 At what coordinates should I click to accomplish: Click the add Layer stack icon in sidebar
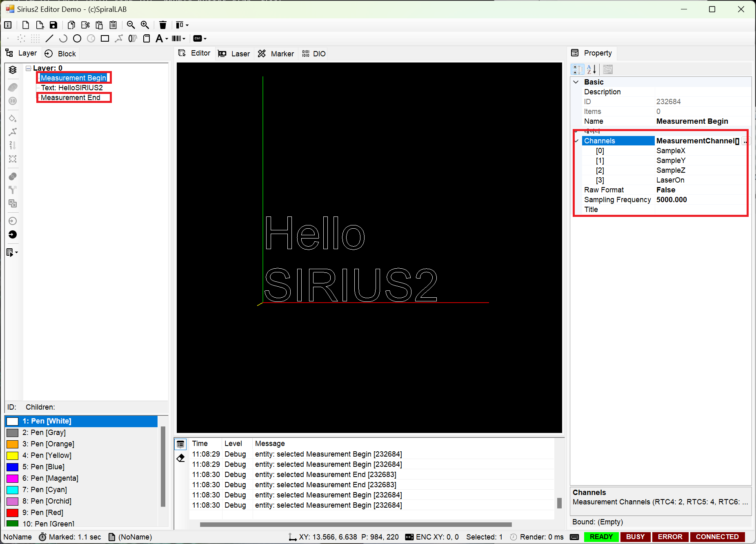click(13, 70)
